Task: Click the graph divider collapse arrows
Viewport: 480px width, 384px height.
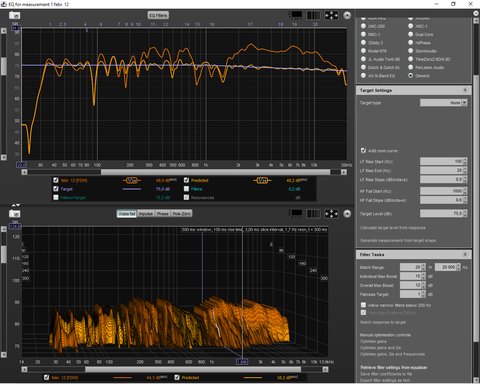Action: click(16, 205)
